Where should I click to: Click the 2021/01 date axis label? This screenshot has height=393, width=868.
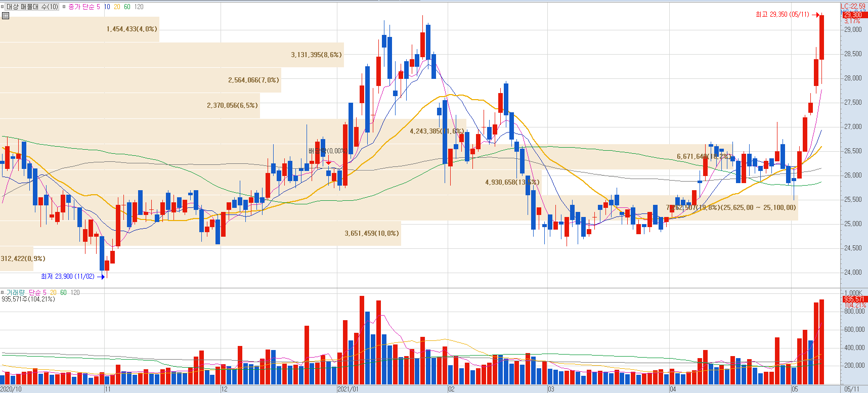click(348, 389)
